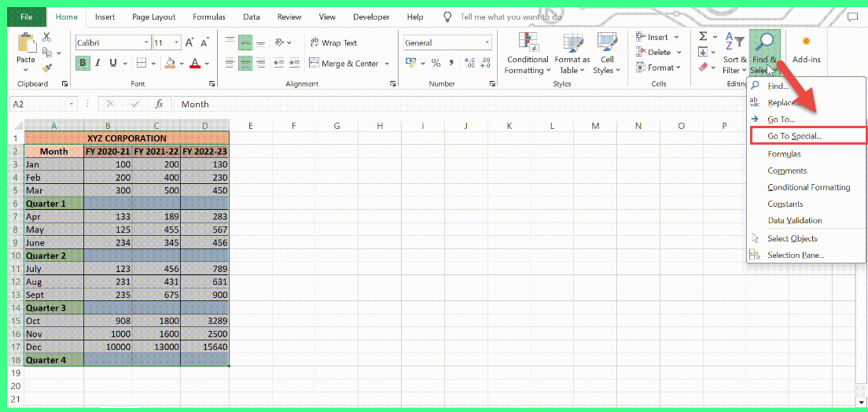Toggle Center horizontal alignment
Viewport: 868px width, 412px height.
click(x=245, y=63)
